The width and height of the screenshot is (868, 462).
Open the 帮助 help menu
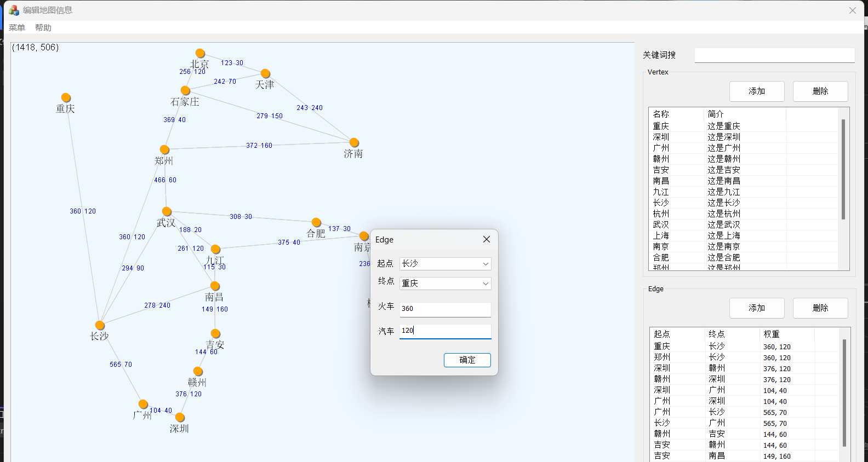click(x=43, y=28)
